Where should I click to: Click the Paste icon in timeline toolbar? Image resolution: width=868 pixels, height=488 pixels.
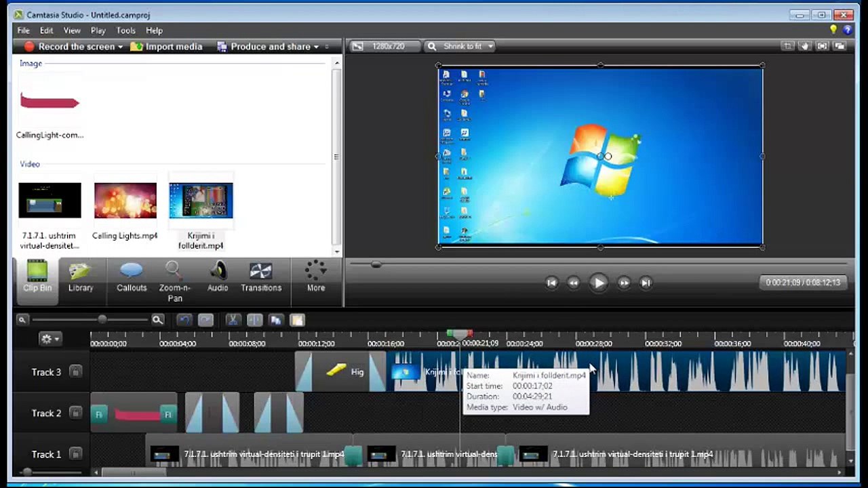(297, 320)
